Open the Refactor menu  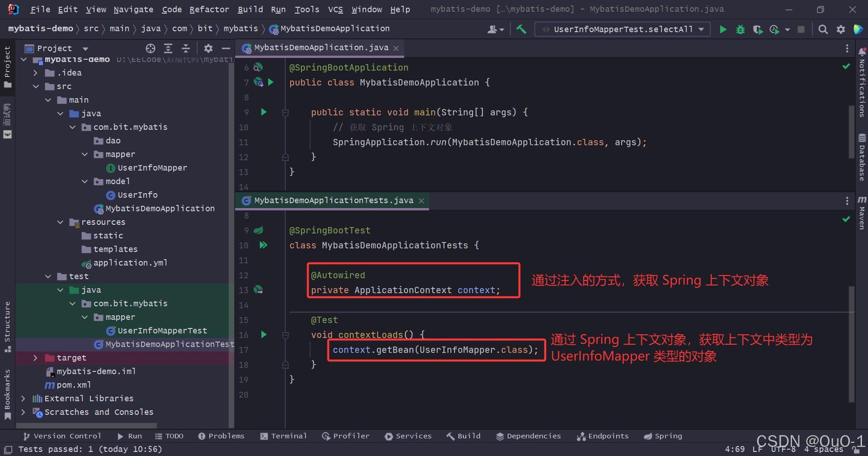(x=209, y=9)
